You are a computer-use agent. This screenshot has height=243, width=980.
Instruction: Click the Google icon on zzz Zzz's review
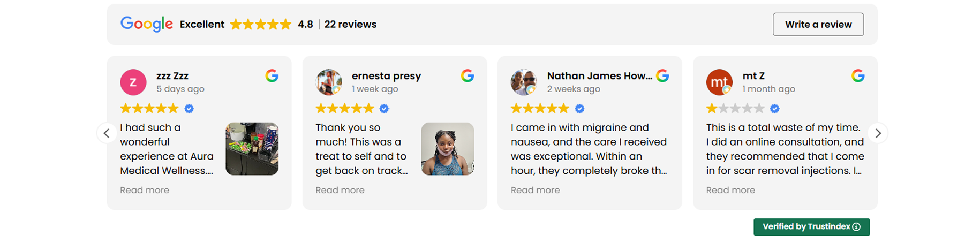click(x=272, y=76)
